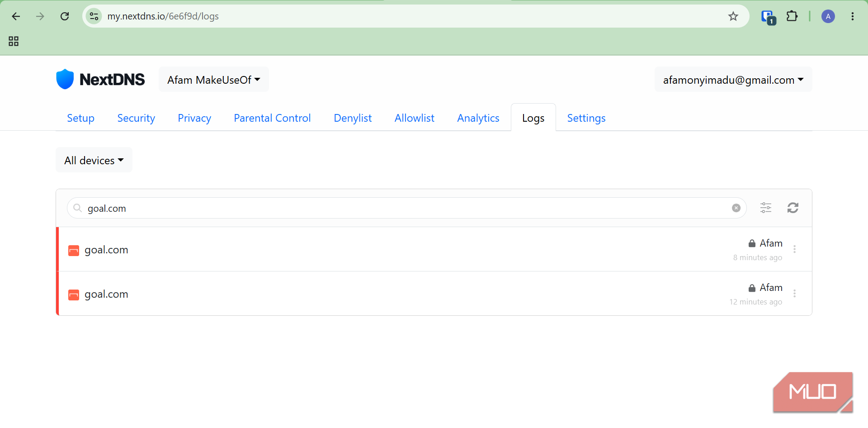This screenshot has height=428, width=868.
Task: Focus the logs search field containing goal.com
Action: coord(406,208)
